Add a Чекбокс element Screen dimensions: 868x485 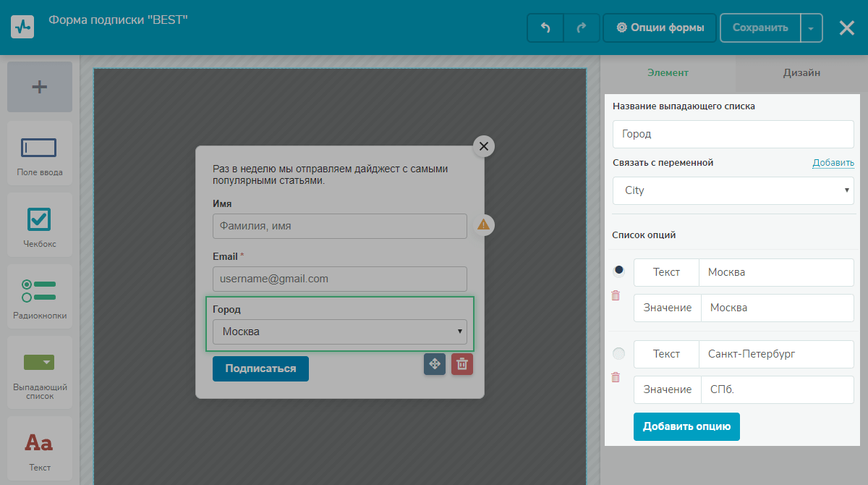(40, 224)
